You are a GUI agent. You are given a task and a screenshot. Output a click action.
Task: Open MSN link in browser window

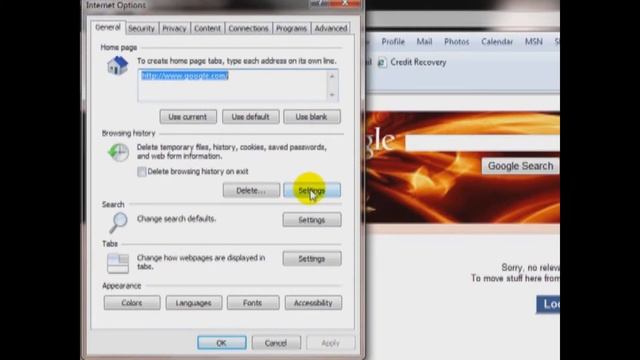tap(533, 42)
